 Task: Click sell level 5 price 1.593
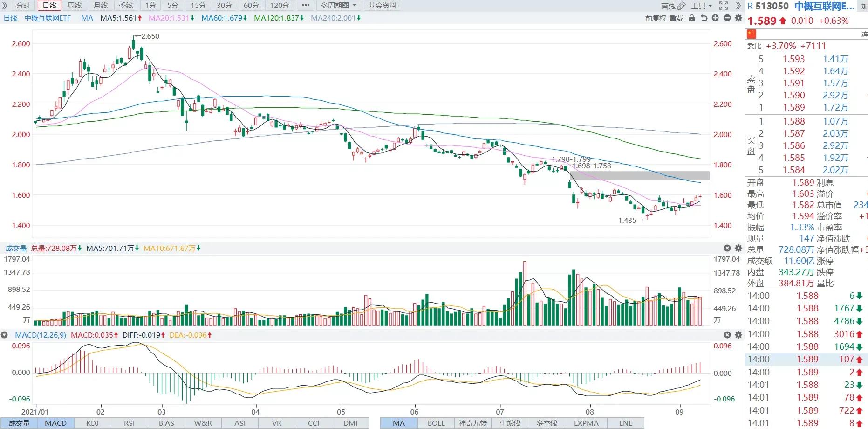[794, 59]
